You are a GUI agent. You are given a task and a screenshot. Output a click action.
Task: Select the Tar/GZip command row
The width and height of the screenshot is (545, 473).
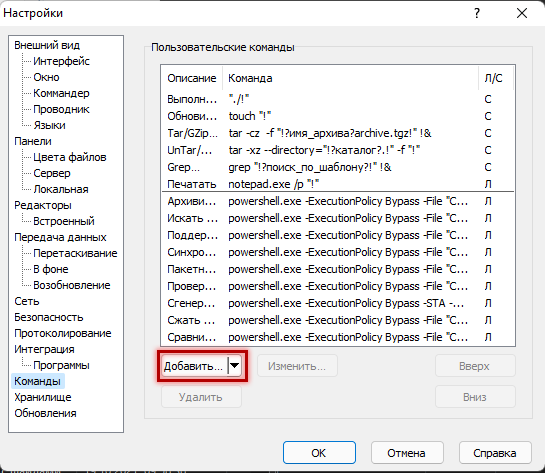click(x=338, y=133)
